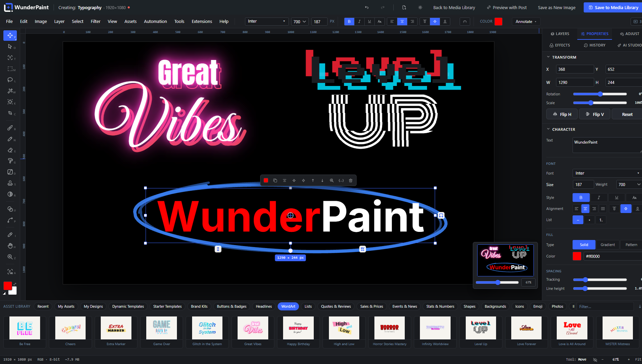Select the Paint Roller fill tool

tap(10, 161)
